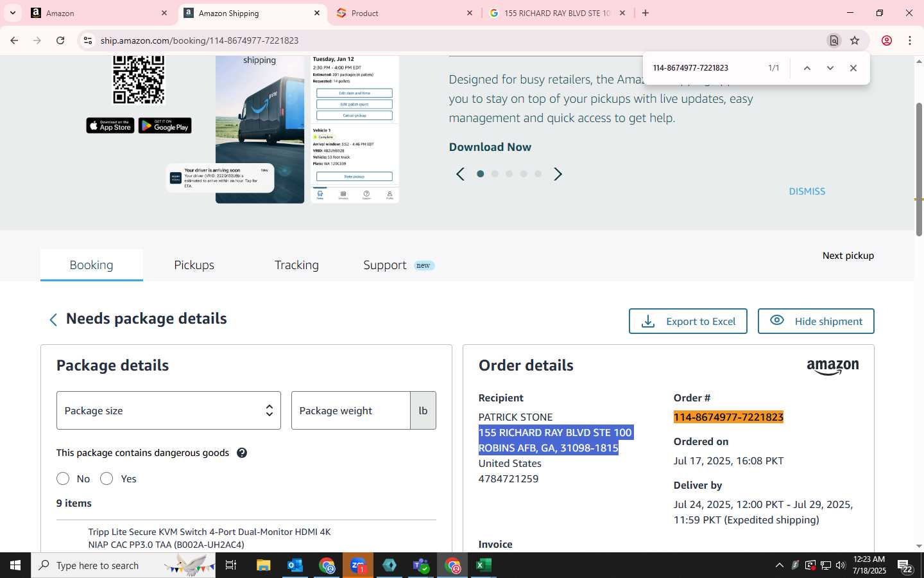Open site information icon in address bar
The height and width of the screenshot is (578, 924).
(x=88, y=40)
